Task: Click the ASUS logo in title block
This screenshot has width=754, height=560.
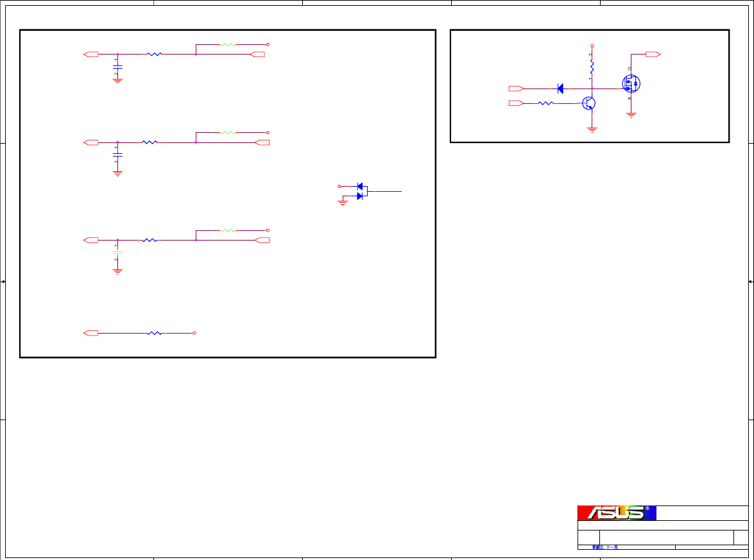Action: [617, 513]
